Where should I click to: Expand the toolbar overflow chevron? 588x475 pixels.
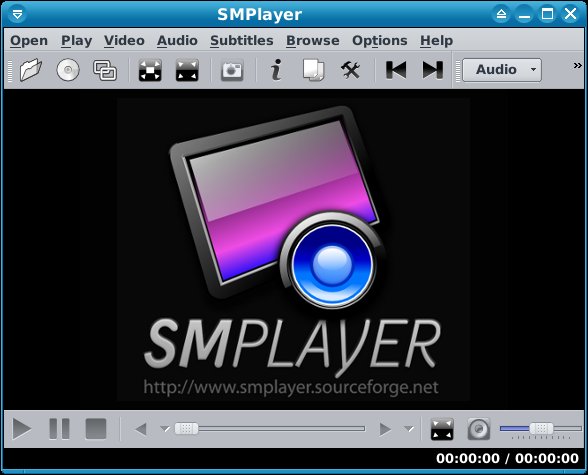click(x=578, y=66)
